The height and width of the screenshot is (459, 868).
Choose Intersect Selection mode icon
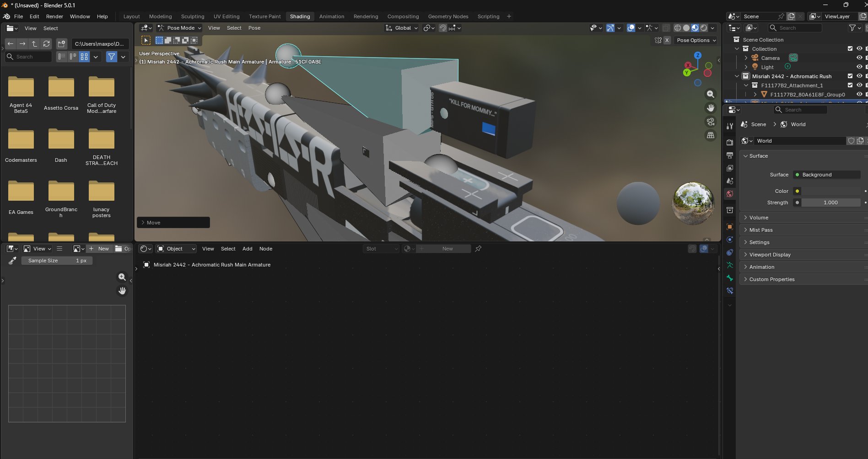pyautogui.click(x=194, y=40)
